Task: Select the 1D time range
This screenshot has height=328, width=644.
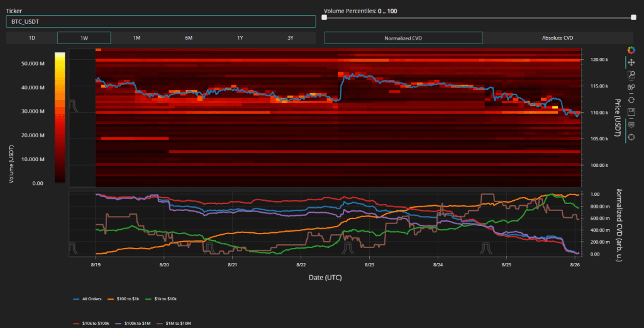Action: click(31, 38)
